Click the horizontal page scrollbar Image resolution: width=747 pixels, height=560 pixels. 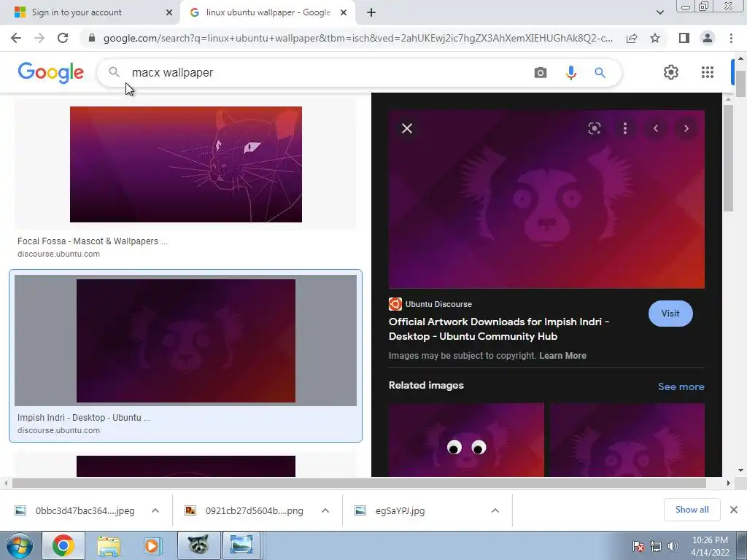[x=359, y=483]
